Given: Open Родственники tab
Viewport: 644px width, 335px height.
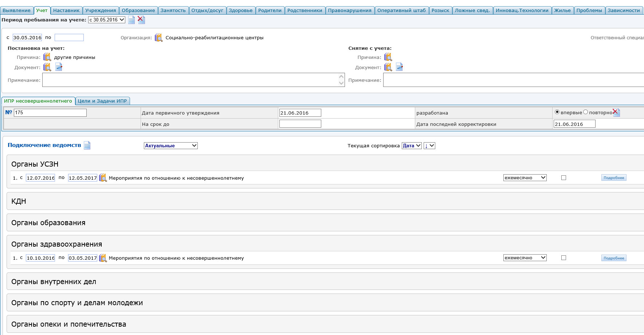Looking at the screenshot, I should [305, 10].
